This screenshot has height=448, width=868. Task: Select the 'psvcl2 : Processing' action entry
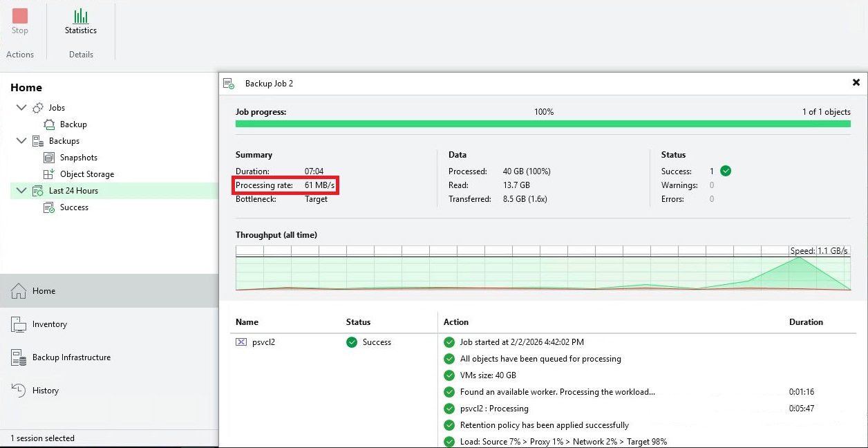click(x=494, y=409)
